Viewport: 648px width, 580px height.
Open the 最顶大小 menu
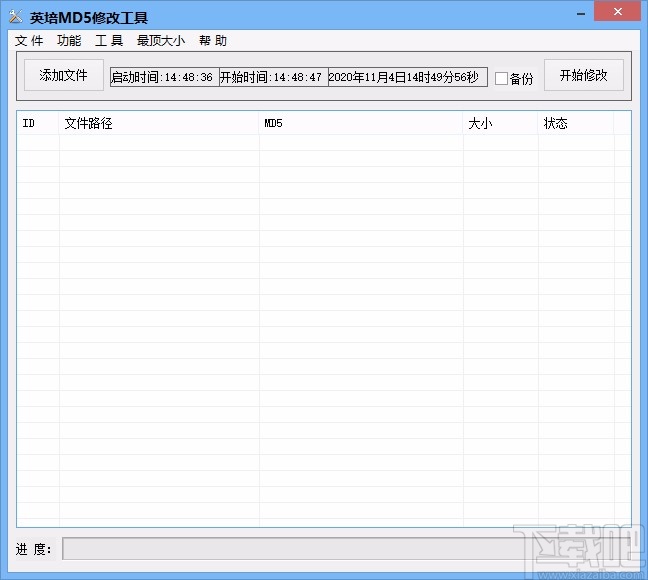point(161,41)
